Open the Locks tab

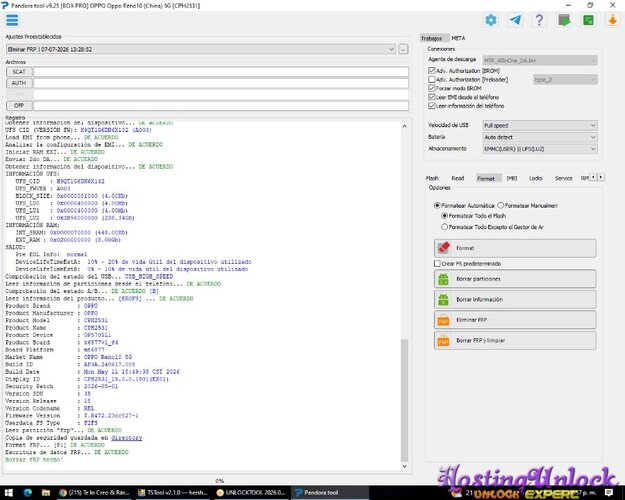point(535,178)
